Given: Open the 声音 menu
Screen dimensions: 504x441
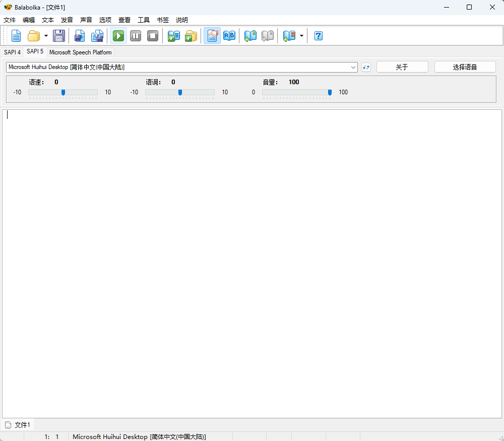Looking at the screenshot, I should point(86,20).
